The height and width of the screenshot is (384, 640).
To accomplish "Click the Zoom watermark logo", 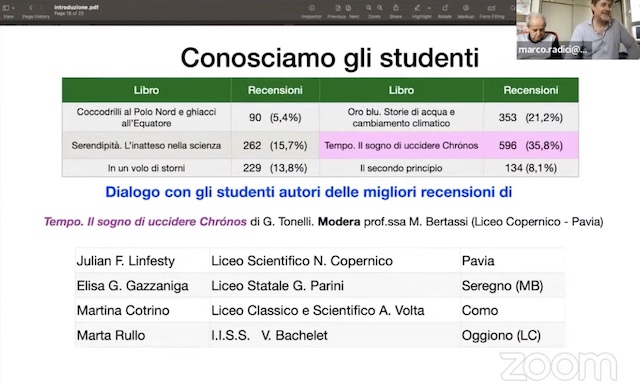I will pyautogui.click(x=558, y=366).
